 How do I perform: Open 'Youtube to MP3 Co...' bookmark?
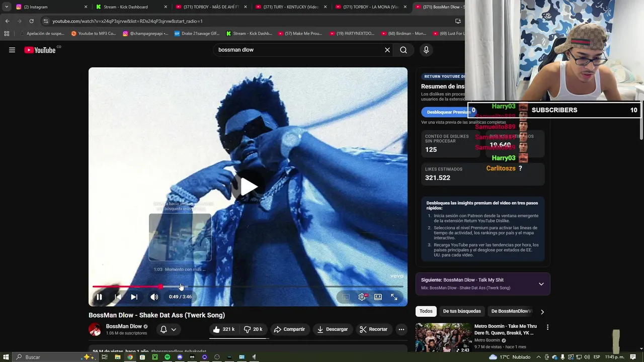(x=94, y=34)
